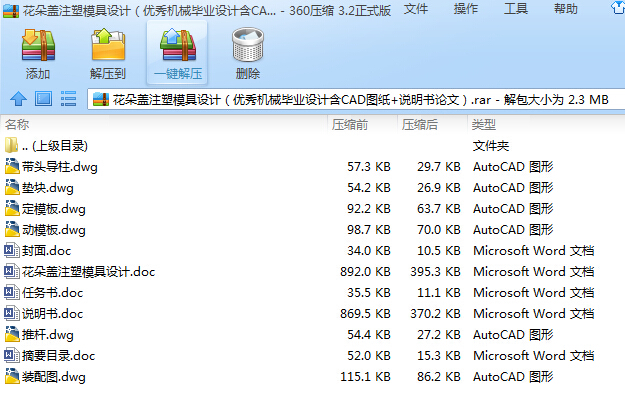Click the Word icon for 说明书.doc
Screen dimensions: 625x395
(x=12, y=313)
